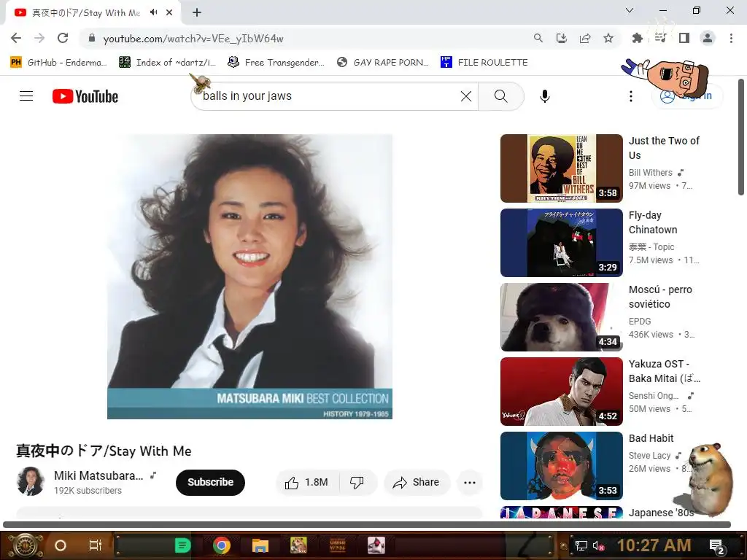Mute the tab via speaker icon
Image resolution: width=747 pixels, height=560 pixels.
click(153, 12)
